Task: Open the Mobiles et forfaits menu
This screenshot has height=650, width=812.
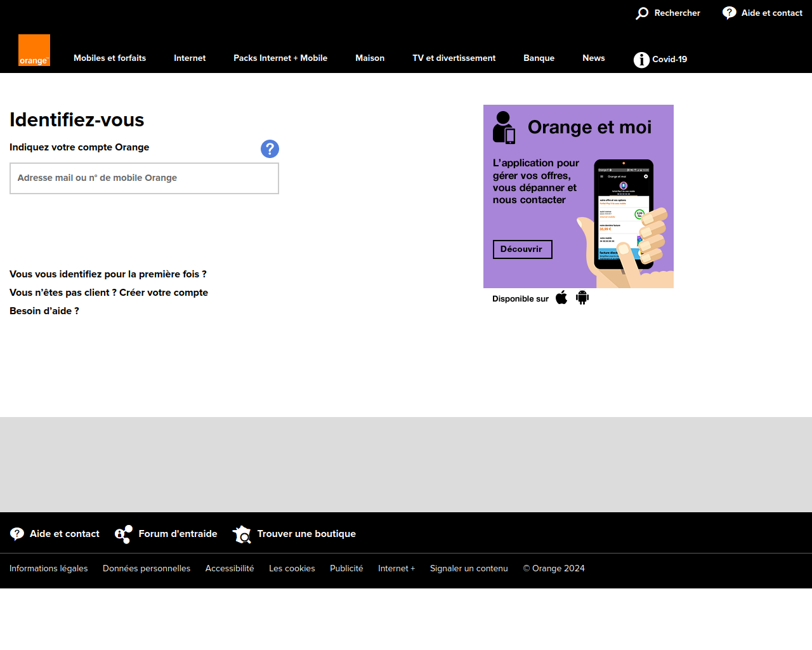Action: point(110,58)
